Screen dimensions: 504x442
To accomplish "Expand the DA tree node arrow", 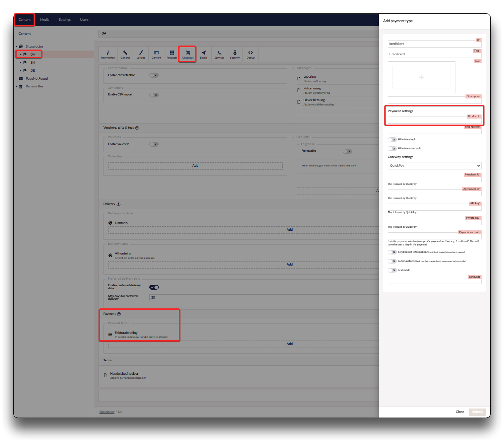I will pos(21,55).
